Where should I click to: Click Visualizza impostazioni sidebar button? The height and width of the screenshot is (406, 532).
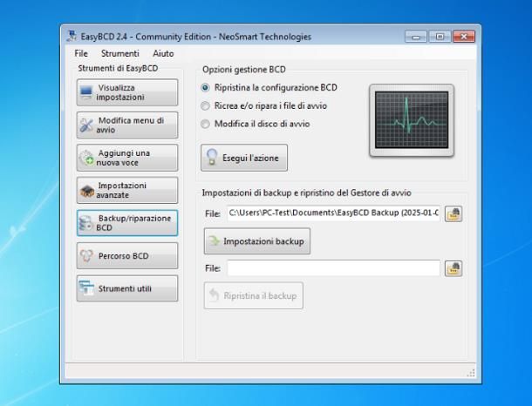(127, 92)
